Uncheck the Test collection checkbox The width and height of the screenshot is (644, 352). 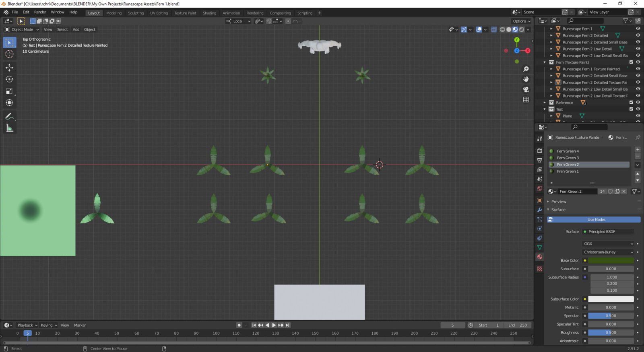pos(631,109)
